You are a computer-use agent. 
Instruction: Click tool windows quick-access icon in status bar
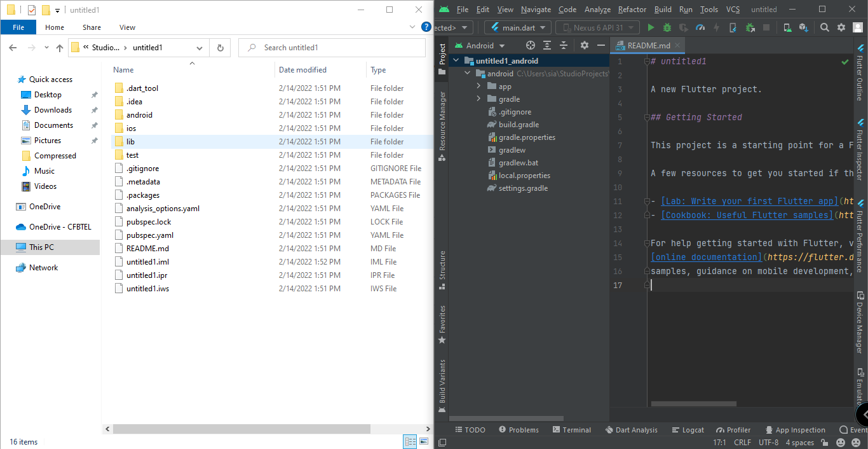[x=442, y=443]
